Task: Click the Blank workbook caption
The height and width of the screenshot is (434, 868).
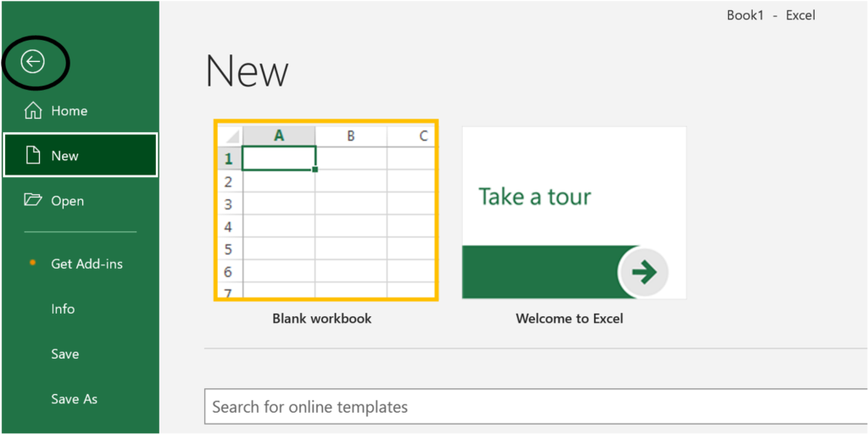Action: click(321, 319)
